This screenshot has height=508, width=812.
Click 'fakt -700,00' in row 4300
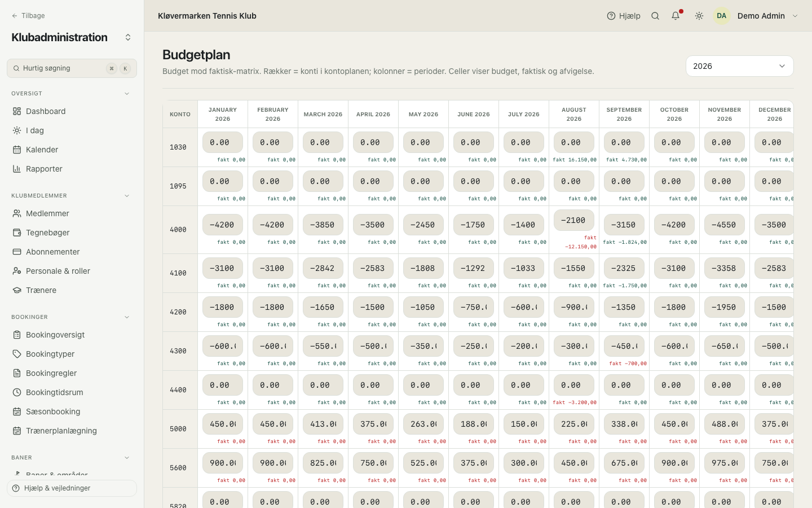click(628, 364)
